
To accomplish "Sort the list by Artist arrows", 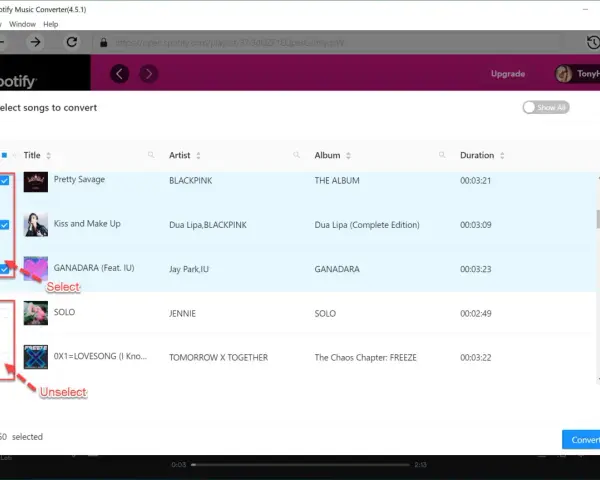I will [198, 155].
